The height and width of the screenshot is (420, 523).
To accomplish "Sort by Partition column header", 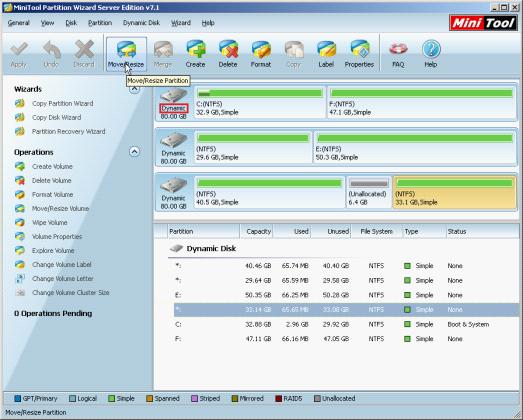I will (x=203, y=231).
